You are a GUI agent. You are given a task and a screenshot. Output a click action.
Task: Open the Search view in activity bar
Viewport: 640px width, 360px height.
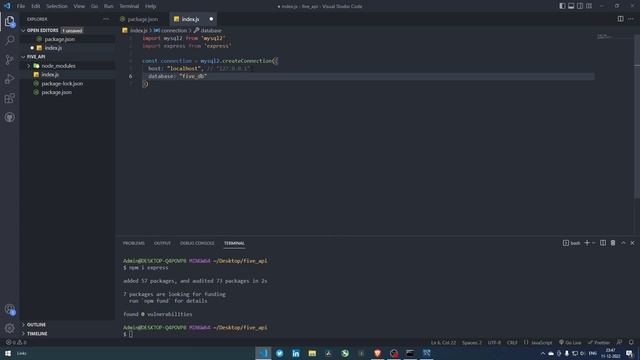pos(9,40)
